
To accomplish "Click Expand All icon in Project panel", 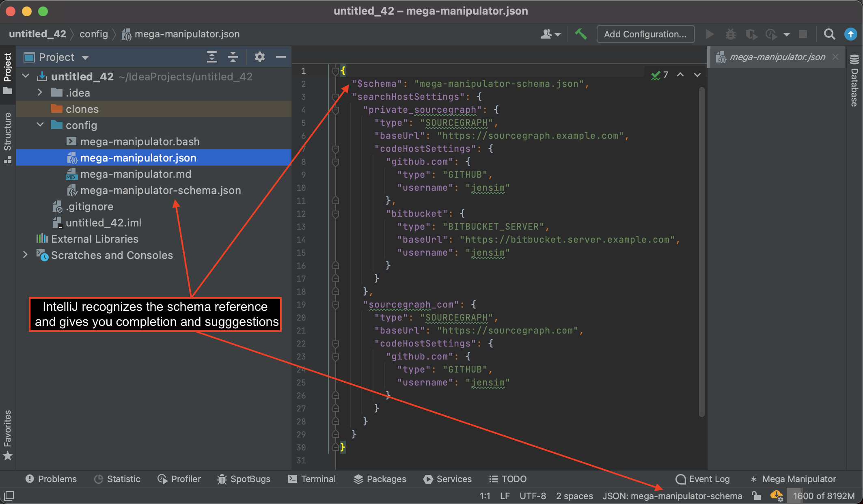I will click(211, 57).
